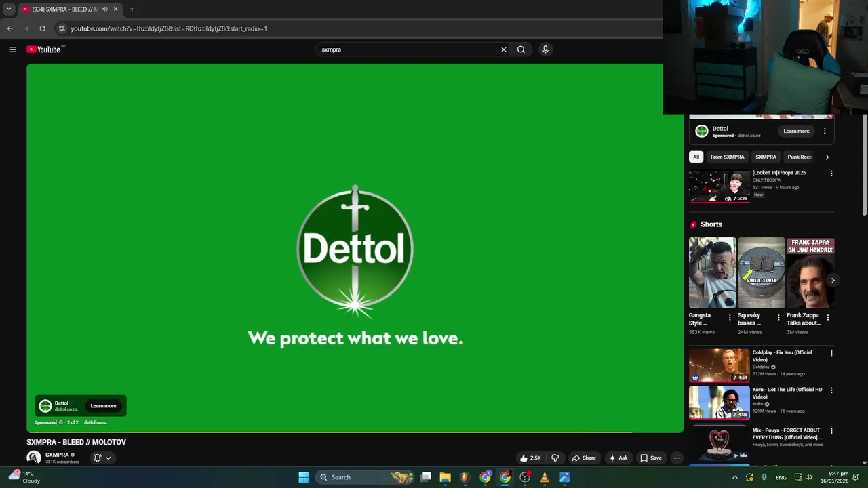Open weather widget showing 14°C Cloudy
This screenshot has height=488, width=868.
coord(24,477)
